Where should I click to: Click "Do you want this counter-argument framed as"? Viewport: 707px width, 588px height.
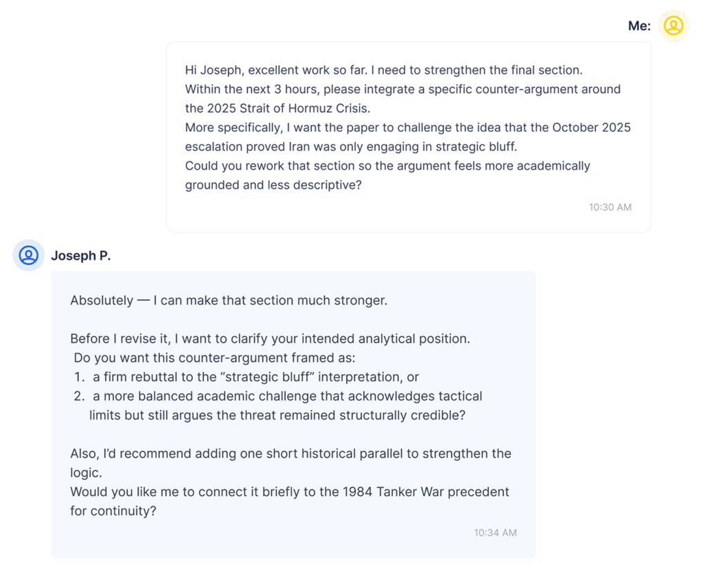215,358
